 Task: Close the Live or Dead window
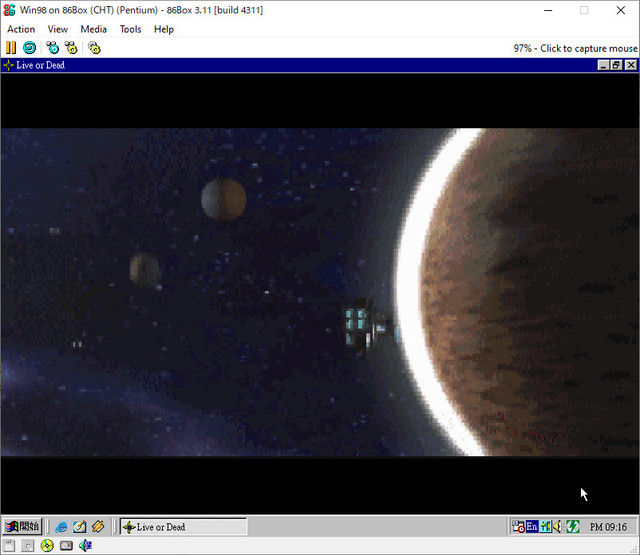631,65
